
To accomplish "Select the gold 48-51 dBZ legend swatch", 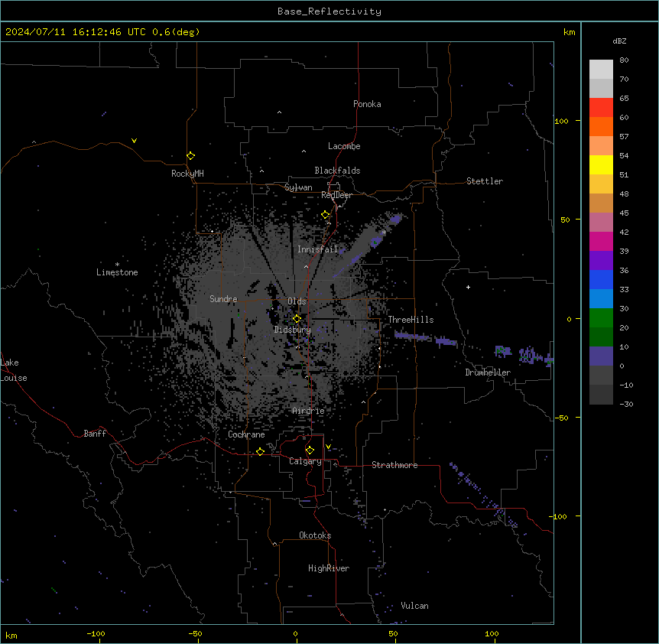I will click(x=601, y=184).
